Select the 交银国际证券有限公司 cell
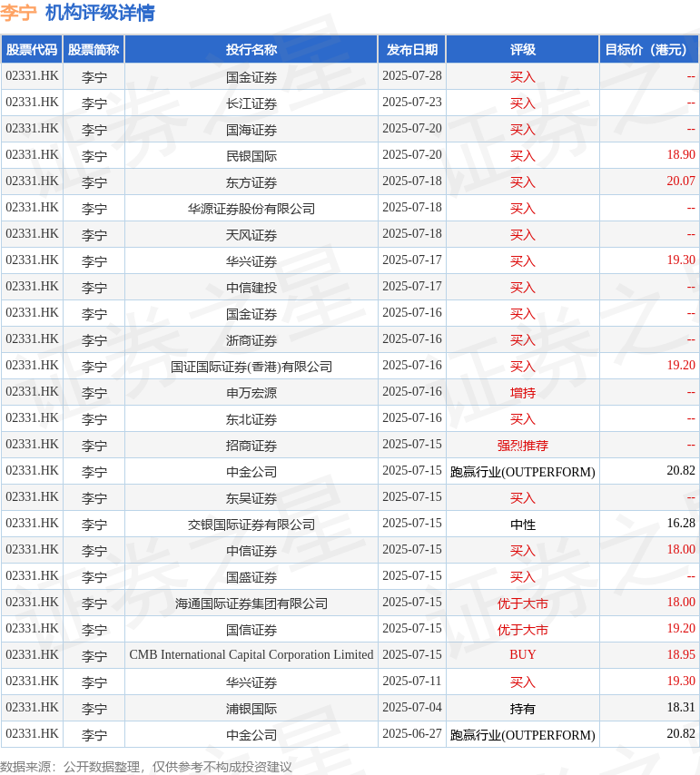Image resolution: width=700 pixels, height=775 pixels. (x=251, y=524)
